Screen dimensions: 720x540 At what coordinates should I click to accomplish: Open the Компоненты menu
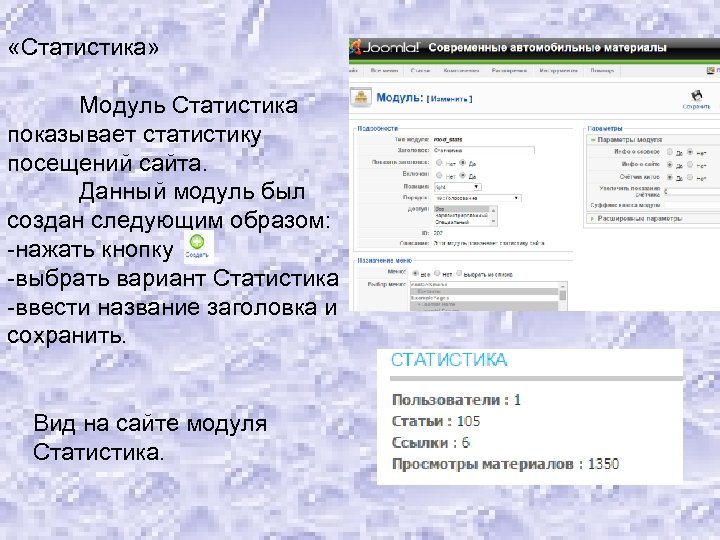pos(461,71)
